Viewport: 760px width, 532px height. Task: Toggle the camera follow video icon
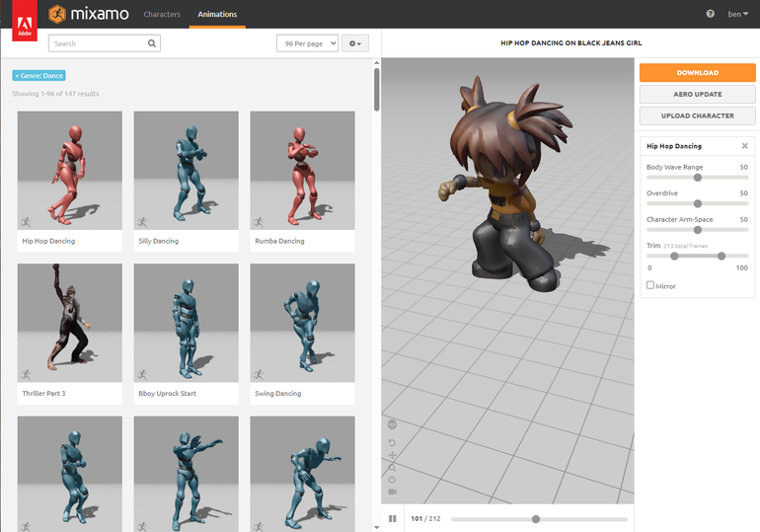pyautogui.click(x=393, y=492)
